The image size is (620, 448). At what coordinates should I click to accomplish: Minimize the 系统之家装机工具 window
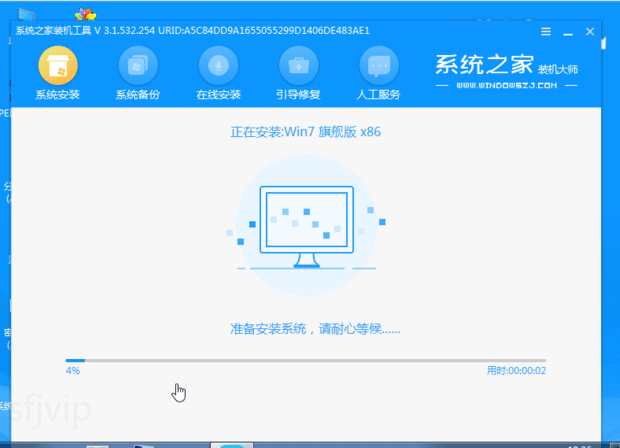pos(565,33)
